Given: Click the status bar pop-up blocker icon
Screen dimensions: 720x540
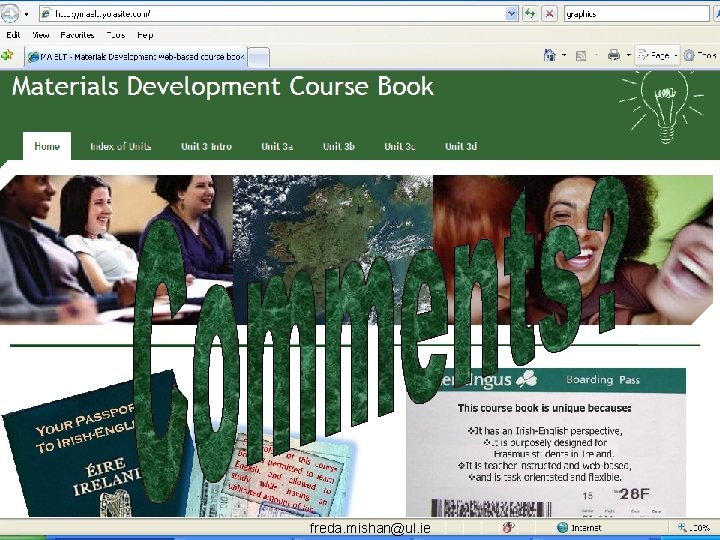Looking at the screenshot, I should 509,528.
